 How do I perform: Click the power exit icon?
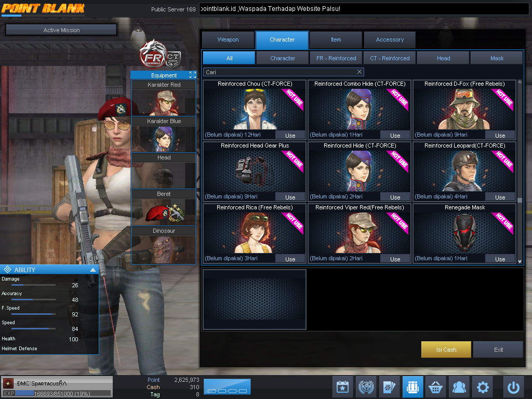pos(513,387)
